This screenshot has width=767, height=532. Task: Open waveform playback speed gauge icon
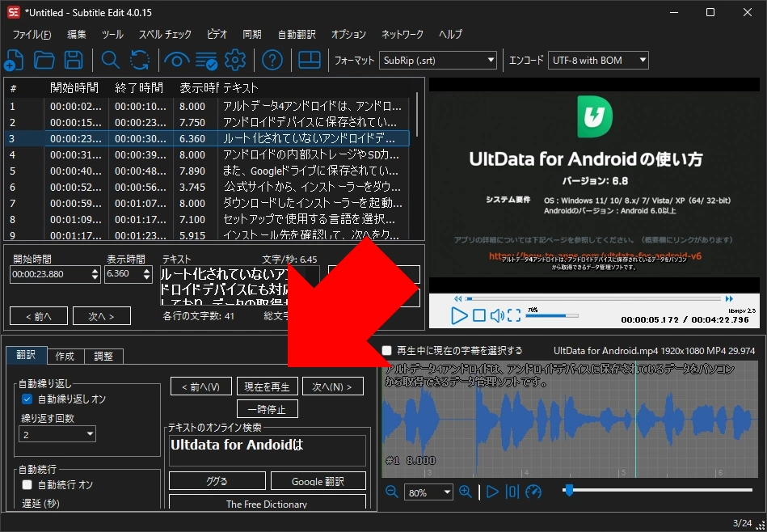pyautogui.click(x=533, y=492)
